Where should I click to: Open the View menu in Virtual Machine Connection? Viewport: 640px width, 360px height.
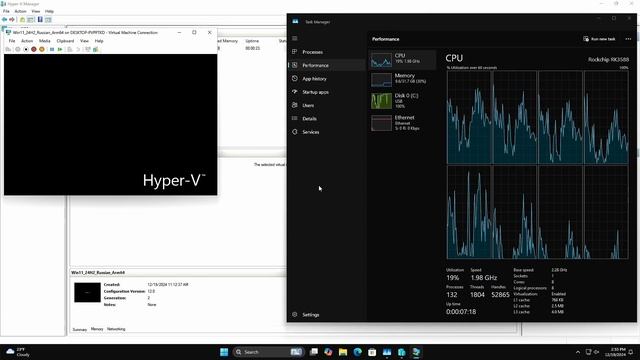pos(84,41)
